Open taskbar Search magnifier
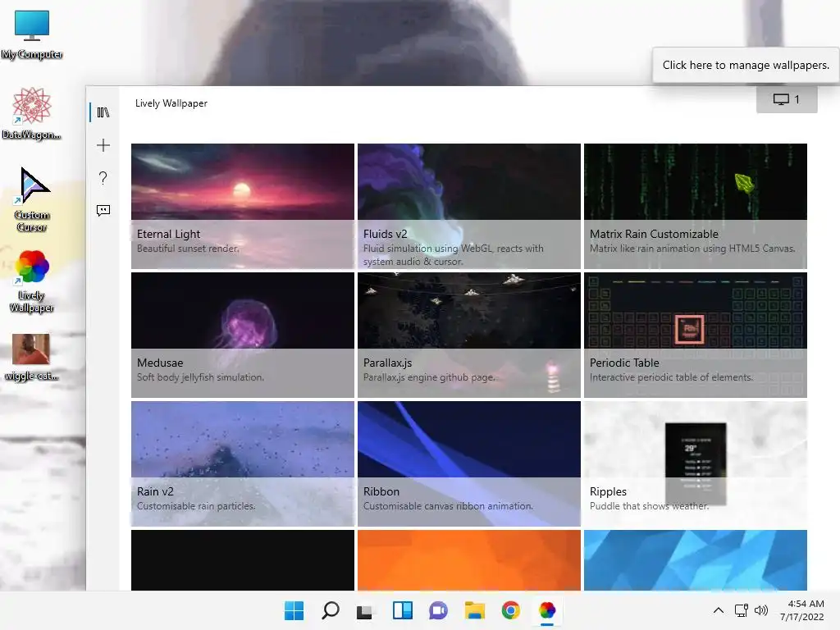Viewport: 840px width, 630px height. pos(330,610)
